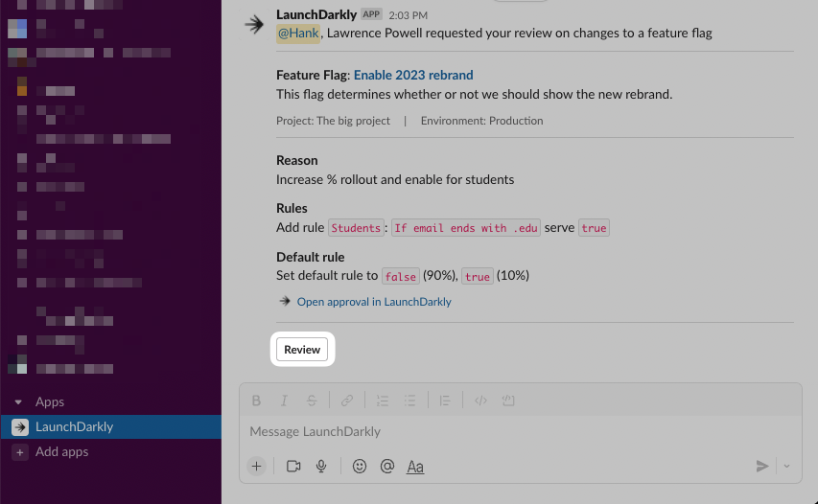Toggle bold formatting in composer
Screen dimensions: 818x504
[x=256, y=401]
